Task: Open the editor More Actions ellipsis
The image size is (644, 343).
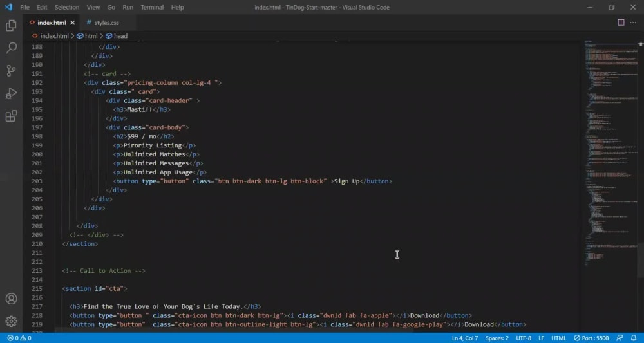Action: 633,23
